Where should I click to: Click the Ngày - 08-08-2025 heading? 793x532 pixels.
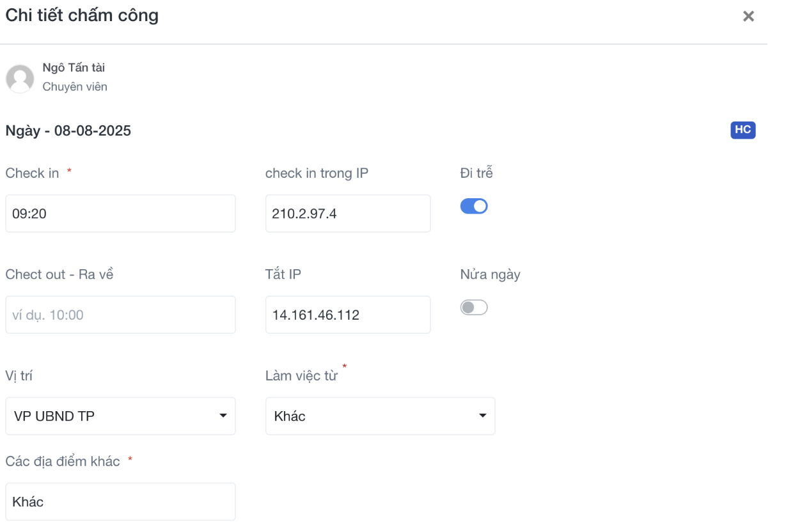click(68, 131)
